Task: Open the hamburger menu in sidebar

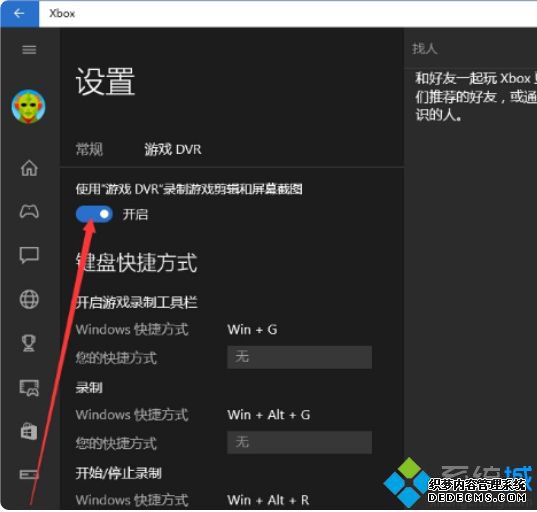Action: pyautogui.click(x=29, y=50)
